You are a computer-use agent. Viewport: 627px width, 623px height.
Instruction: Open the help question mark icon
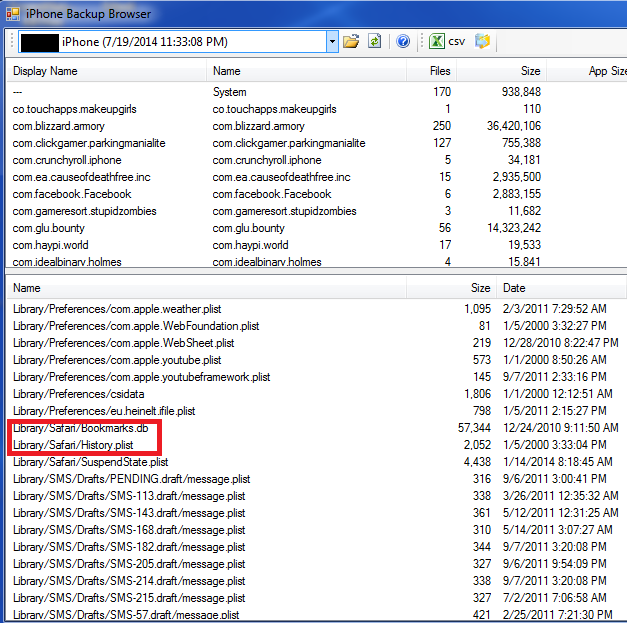[x=403, y=41]
